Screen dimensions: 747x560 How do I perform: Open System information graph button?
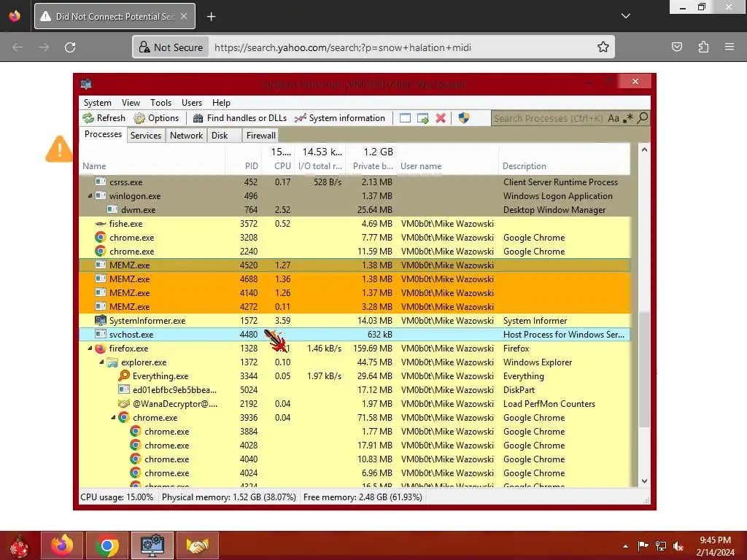pyautogui.click(x=340, y=118)
